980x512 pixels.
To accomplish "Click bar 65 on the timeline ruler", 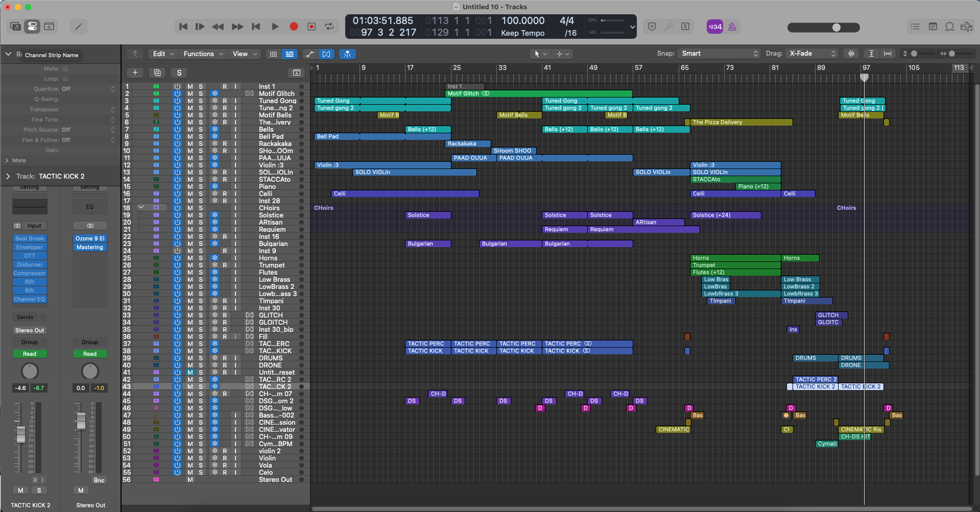I will (684, 67).
